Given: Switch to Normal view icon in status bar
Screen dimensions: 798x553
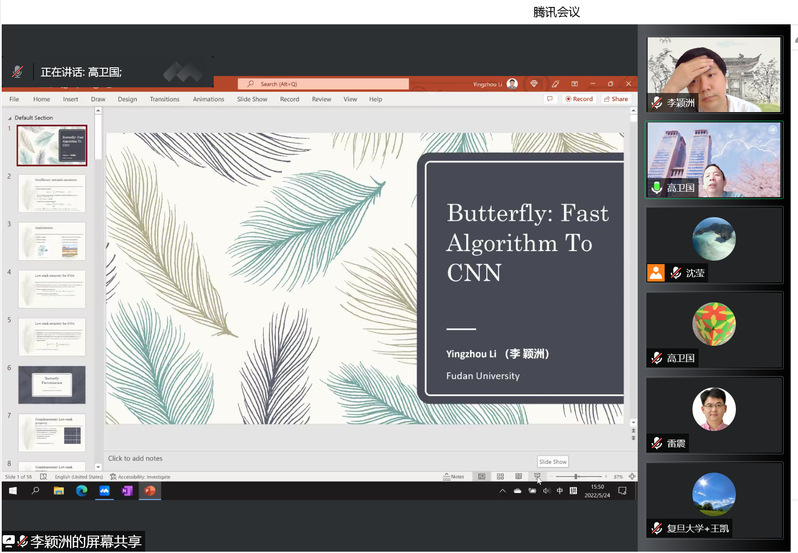Looking at the screenshot, I should pyautogui.click(x=483, y=476).
